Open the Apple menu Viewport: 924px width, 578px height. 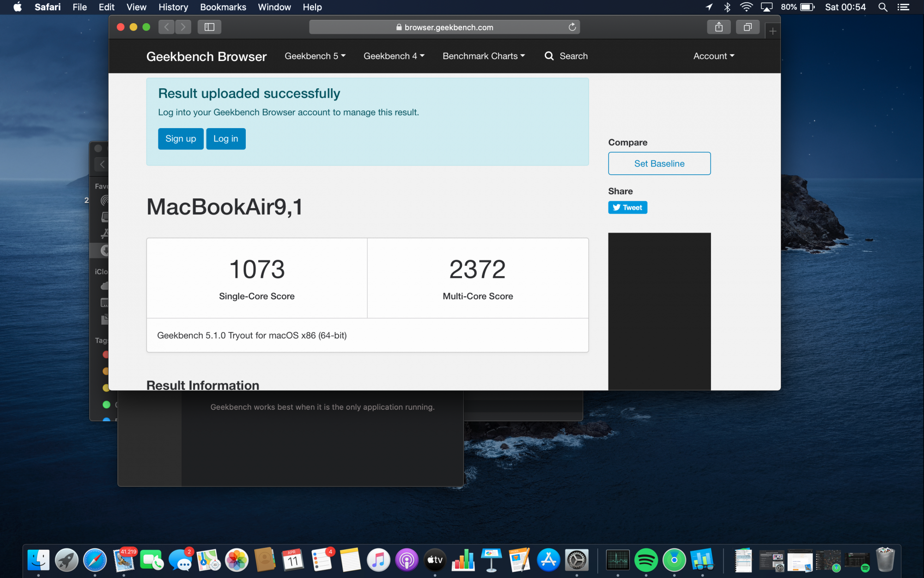coord(18,7)
